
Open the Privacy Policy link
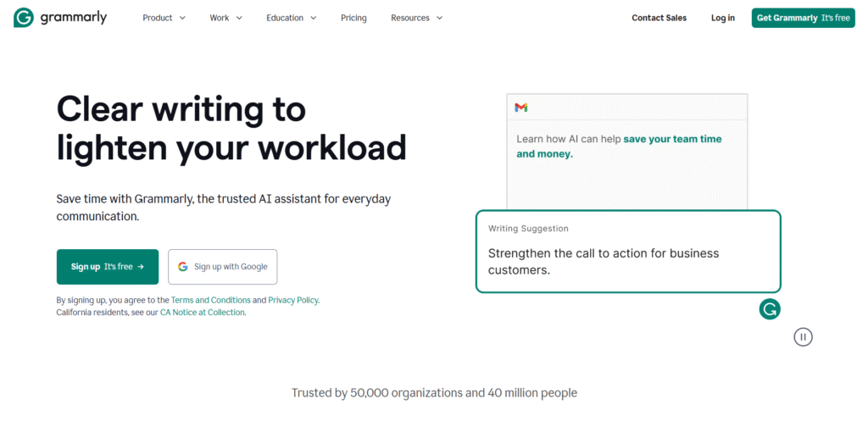click(x=293, y=300)
